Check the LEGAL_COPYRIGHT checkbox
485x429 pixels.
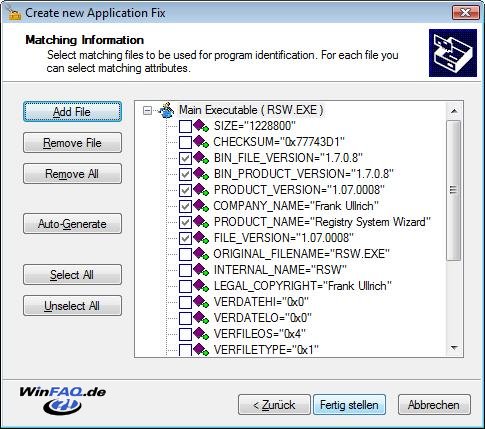[185, 286]
